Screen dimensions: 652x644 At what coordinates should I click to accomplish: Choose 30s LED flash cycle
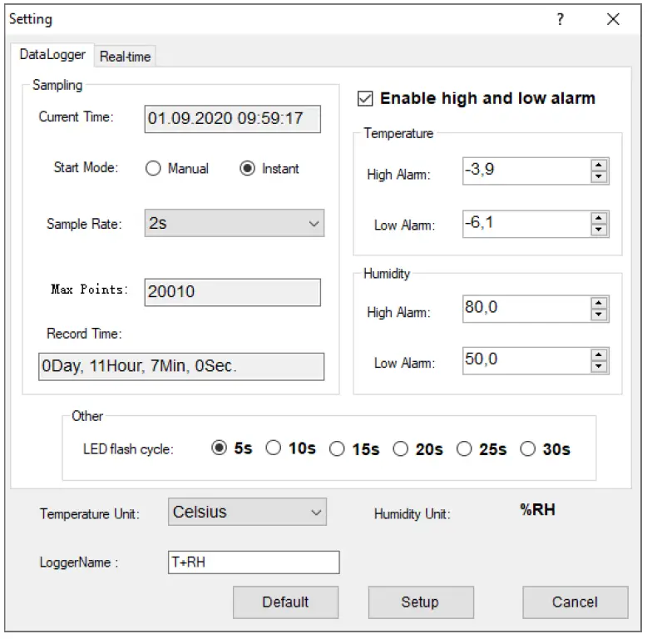point(527,449)
